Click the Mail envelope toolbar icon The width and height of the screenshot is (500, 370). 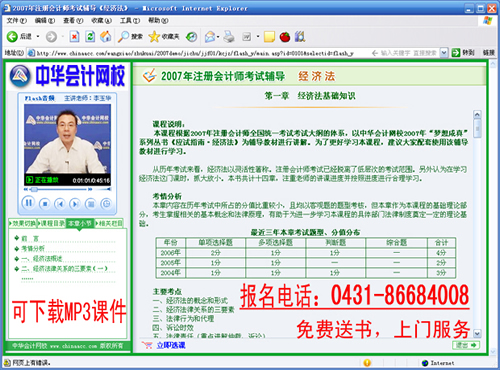[210, 37]
